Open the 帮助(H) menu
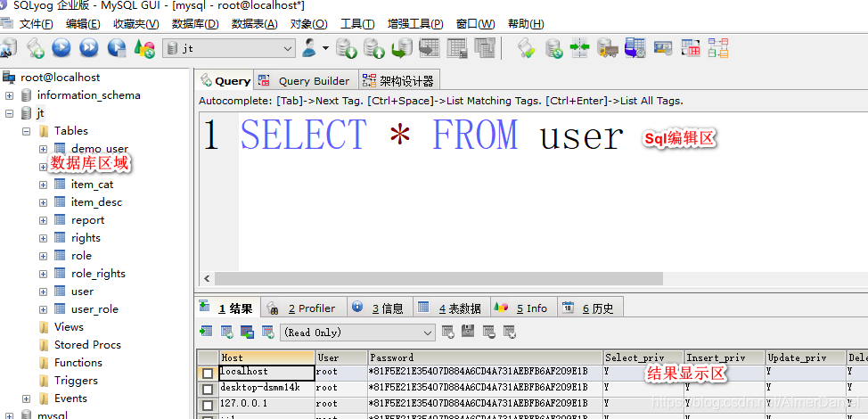 pos(526,24)
